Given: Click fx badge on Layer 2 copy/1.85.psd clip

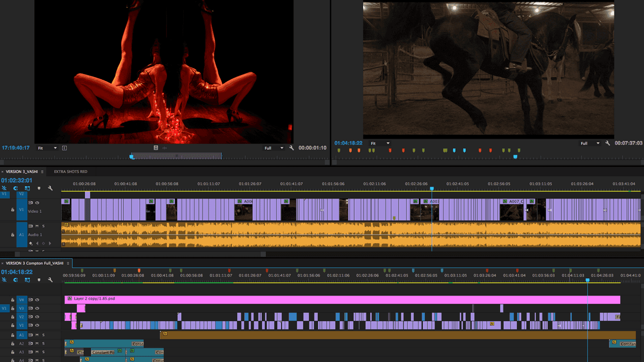Looking at the screenshot, I should click(x=70, y=298).
